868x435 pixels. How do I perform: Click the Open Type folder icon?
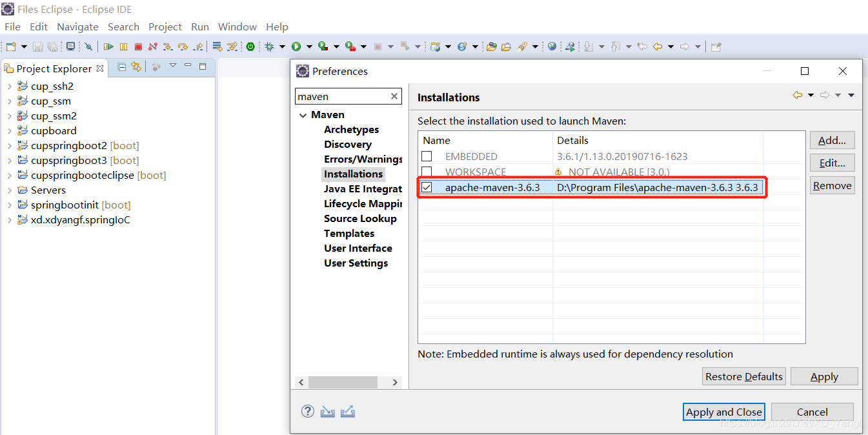tap(492, 46)
